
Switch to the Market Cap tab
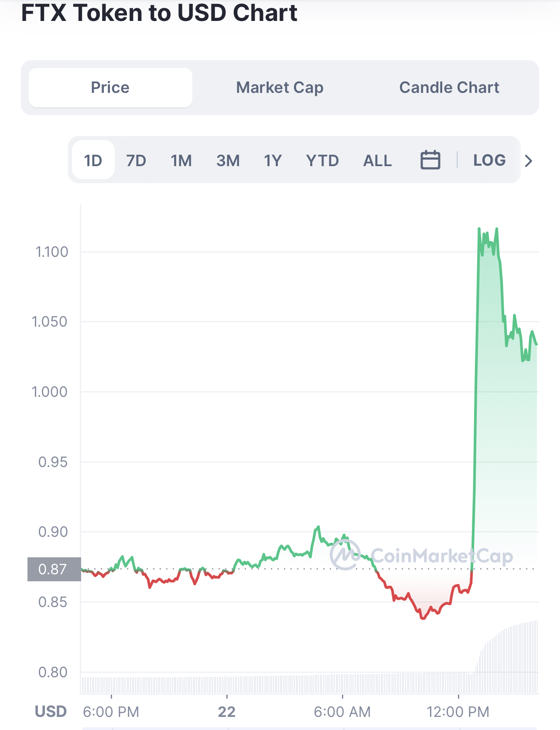[280, 88]
